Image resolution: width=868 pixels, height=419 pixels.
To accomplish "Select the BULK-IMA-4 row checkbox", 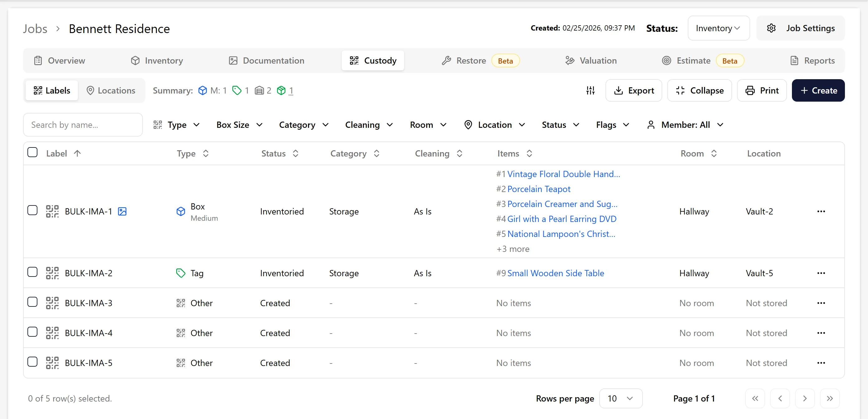I will [32, 332].
